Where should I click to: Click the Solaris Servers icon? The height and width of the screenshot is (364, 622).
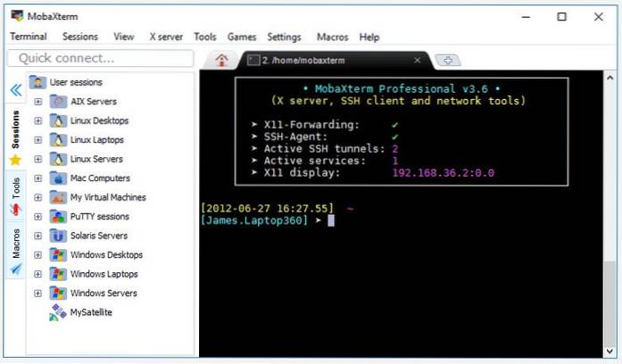58,236
